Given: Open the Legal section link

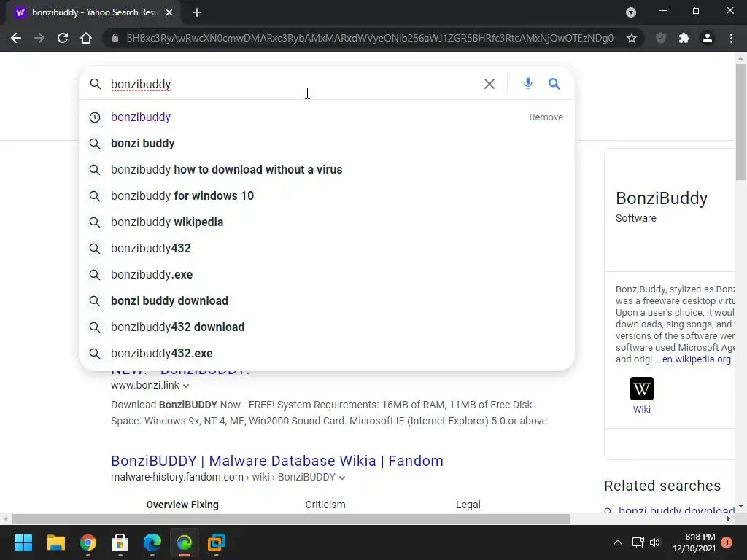Looking at the screenshot, I should [x=468, y=505].
